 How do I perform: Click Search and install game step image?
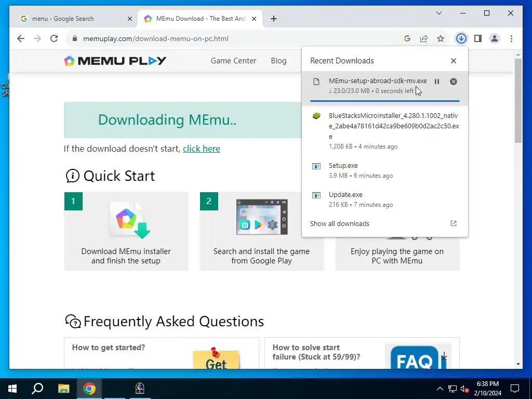[262, 217]
